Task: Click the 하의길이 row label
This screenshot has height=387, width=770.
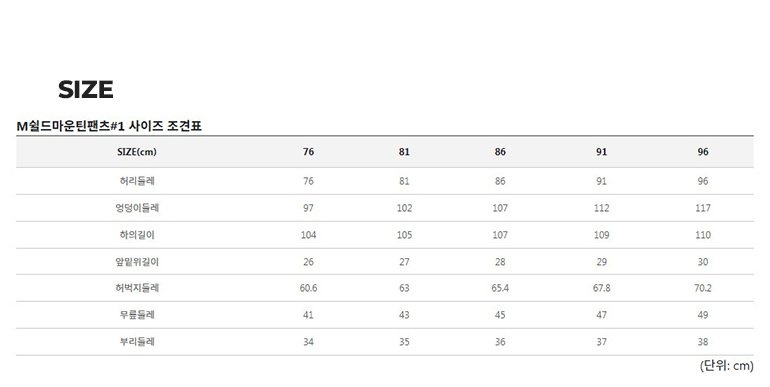Action: (137, 235)
